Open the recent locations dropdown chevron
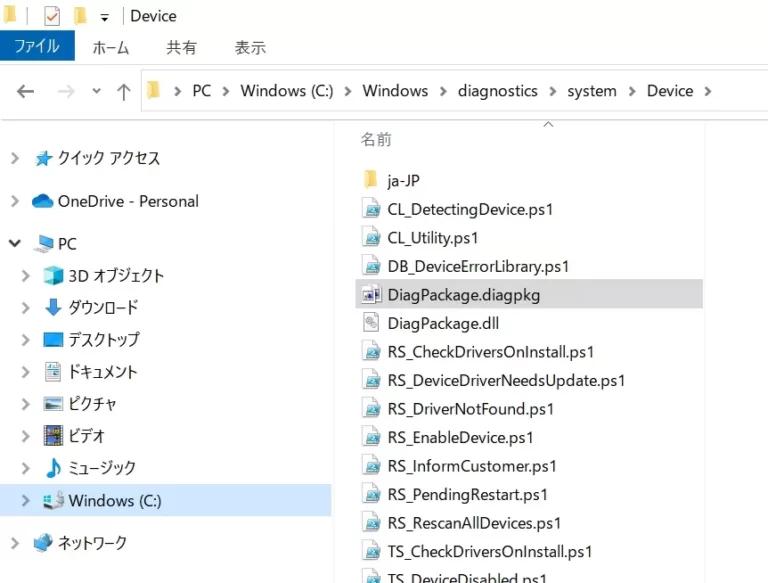Viewport: 768px width, 583px height. coord(96,91)
